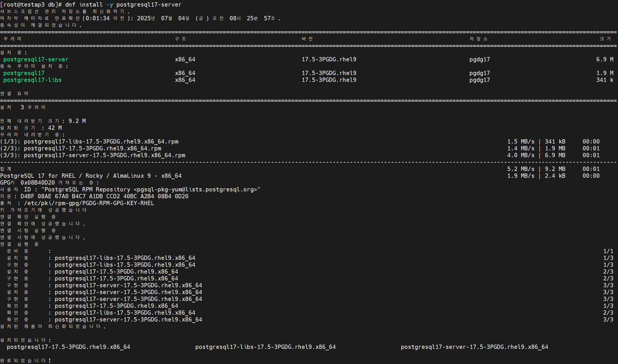Screen dimensions: 618x364
Task: Click green postgresql17 dependency package name
Action: point(24,73)
